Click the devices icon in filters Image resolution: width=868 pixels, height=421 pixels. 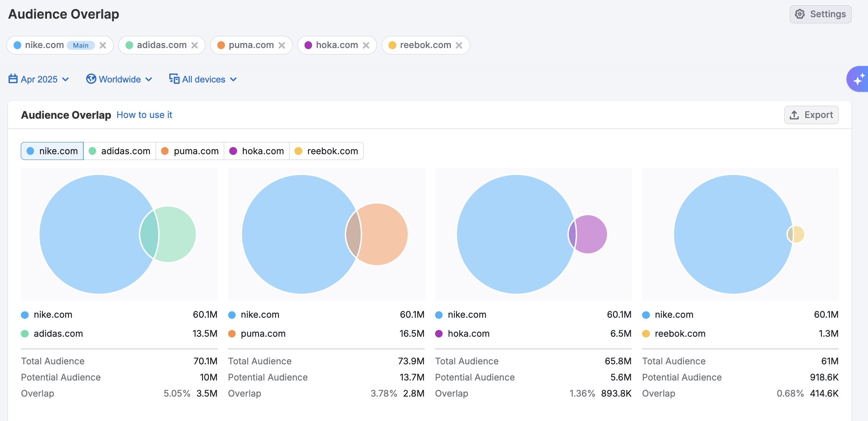coord(174,79)
